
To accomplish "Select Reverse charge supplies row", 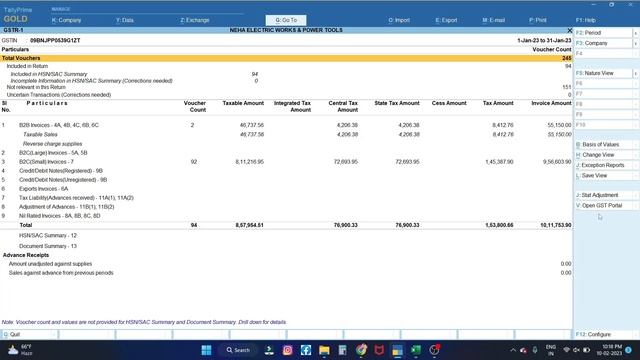I will tap(286, 144).
